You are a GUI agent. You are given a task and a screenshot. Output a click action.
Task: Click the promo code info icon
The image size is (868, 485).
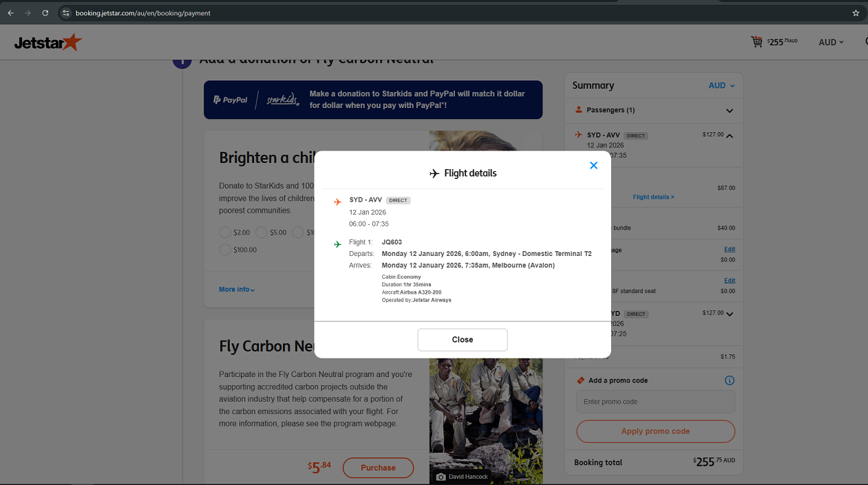(730, 380)
